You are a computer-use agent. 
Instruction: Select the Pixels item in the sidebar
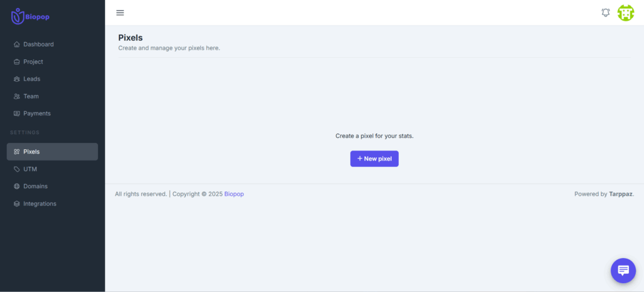[52, 152]
